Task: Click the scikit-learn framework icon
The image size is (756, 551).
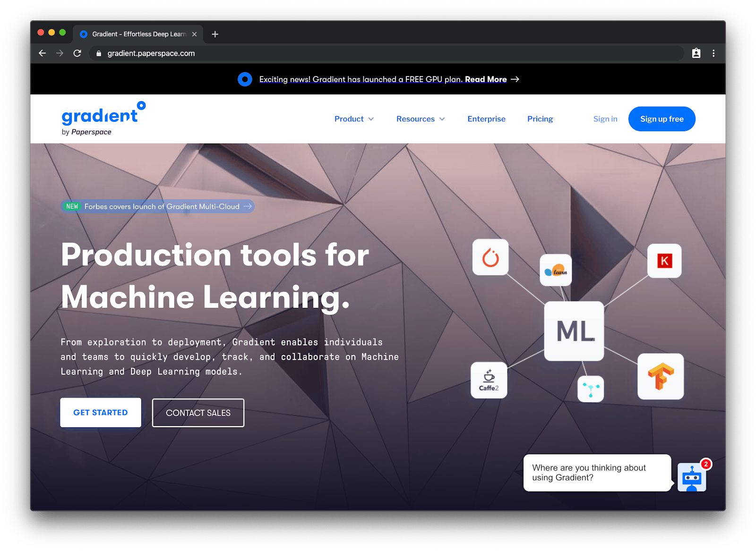Action: 556,270
